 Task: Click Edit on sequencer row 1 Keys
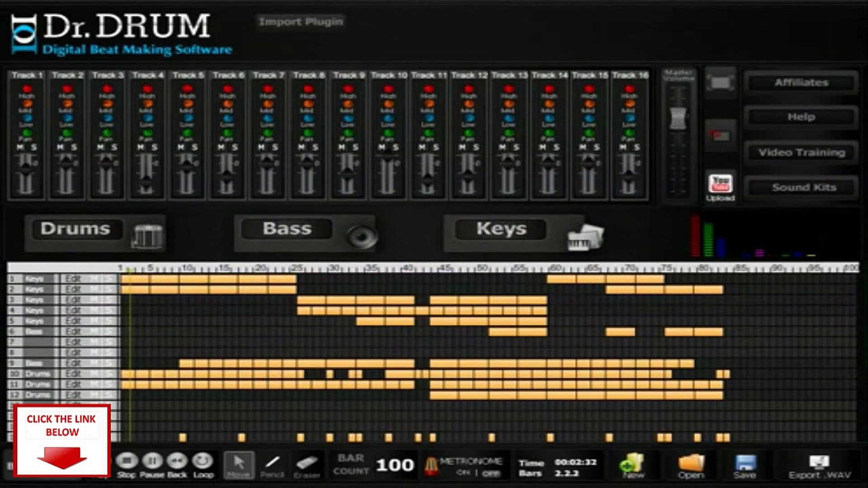pos(73,279)
